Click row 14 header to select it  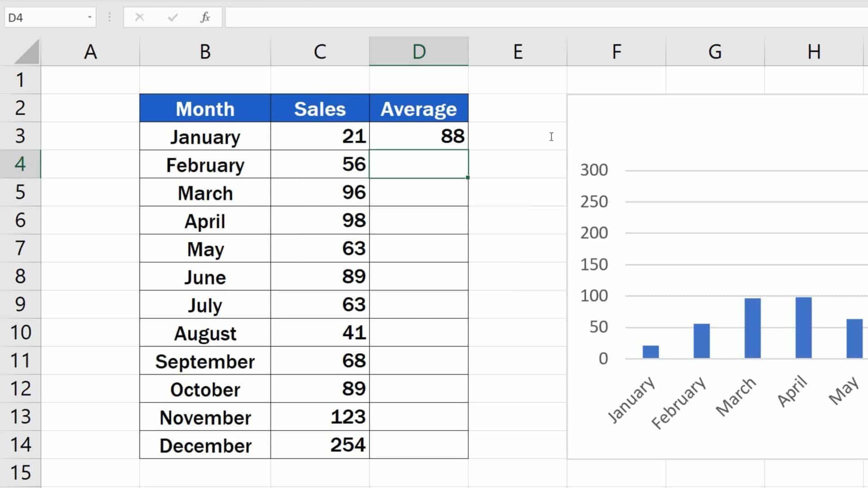pos(20,445)
